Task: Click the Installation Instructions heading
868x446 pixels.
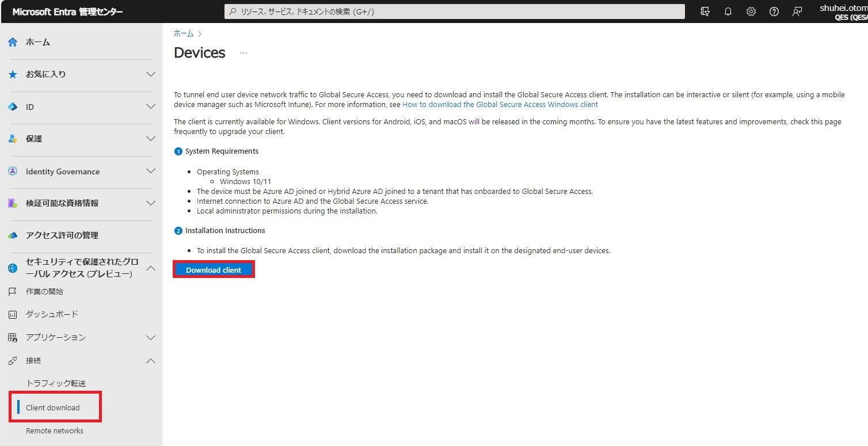Action: (225, 231)
